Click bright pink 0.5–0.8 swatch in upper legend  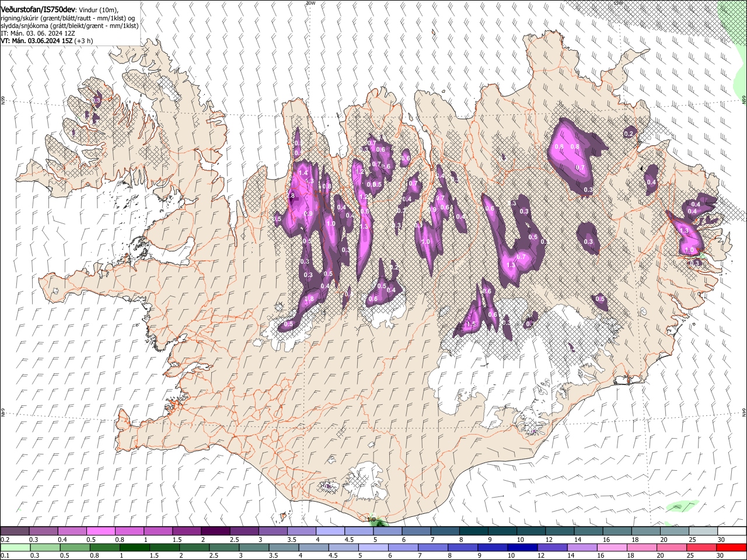point(100,531)
